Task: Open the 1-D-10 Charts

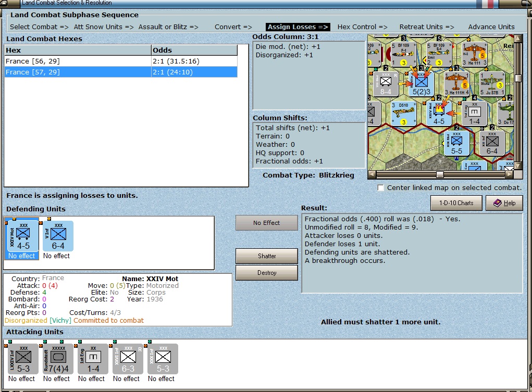Action: click(x=456, y=203)
